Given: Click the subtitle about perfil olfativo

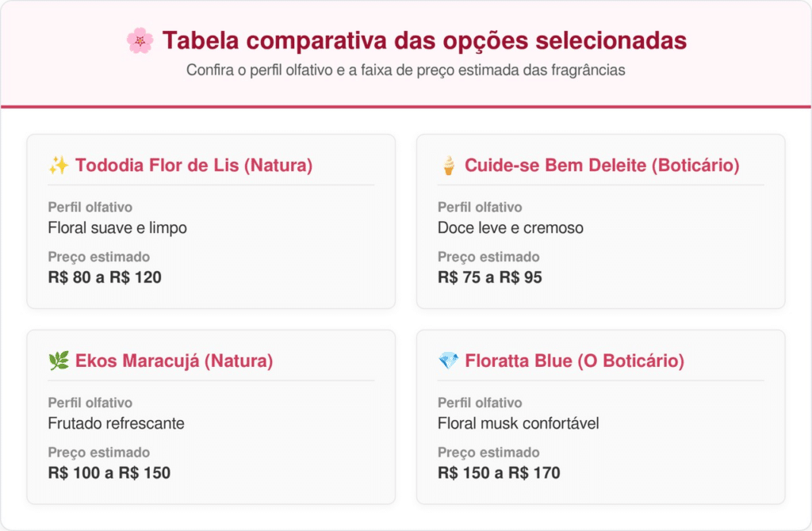Looking at the screenshot, I should (x=406, y=70).
